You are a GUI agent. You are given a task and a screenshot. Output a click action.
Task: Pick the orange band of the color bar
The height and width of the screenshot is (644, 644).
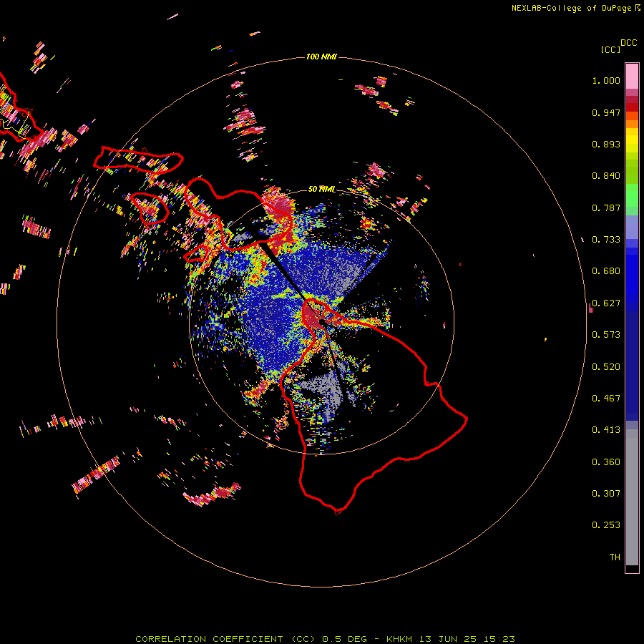(632, 124)
